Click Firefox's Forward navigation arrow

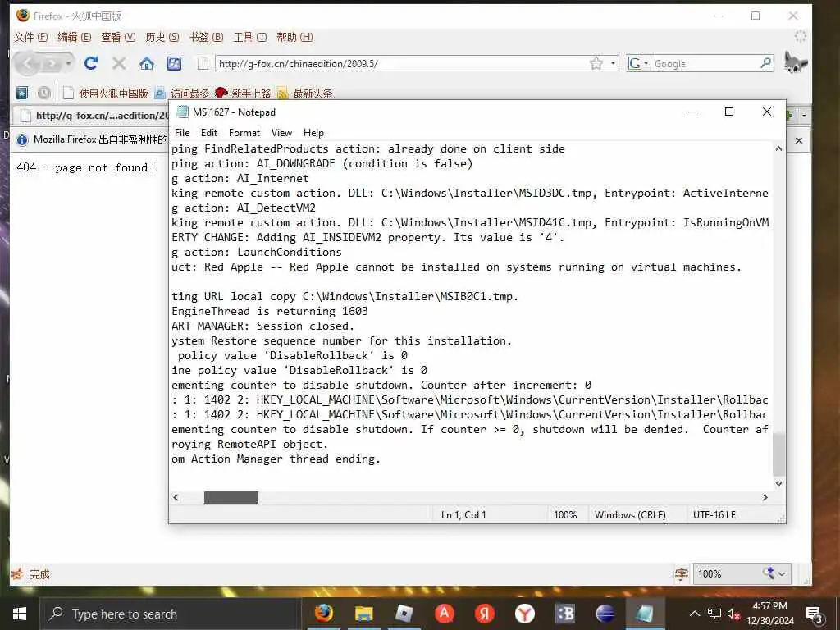pyautogui.click(x=52, y=64)
